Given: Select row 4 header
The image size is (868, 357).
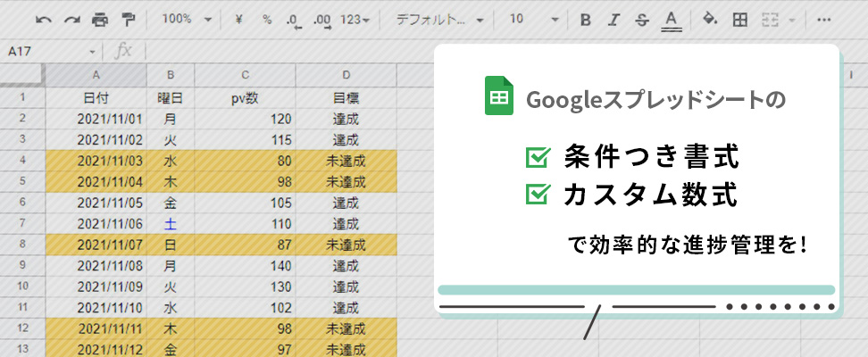Looking at the screenshot, I should pyautogui.click(x=22, y=161).
